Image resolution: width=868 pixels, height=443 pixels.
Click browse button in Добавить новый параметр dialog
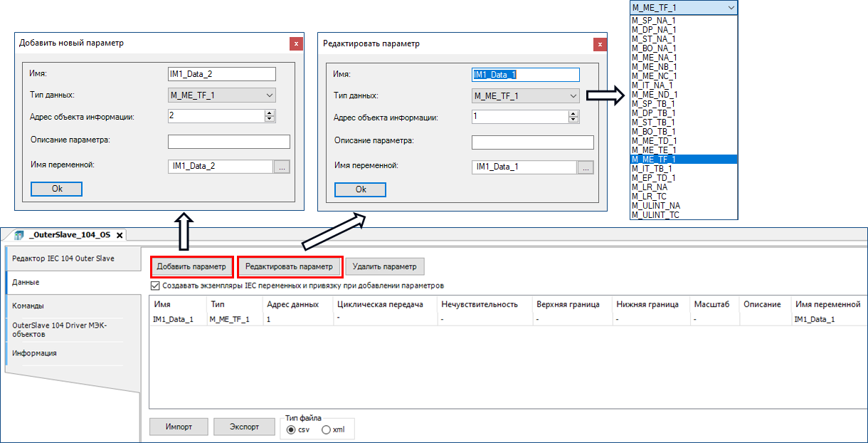282,167
